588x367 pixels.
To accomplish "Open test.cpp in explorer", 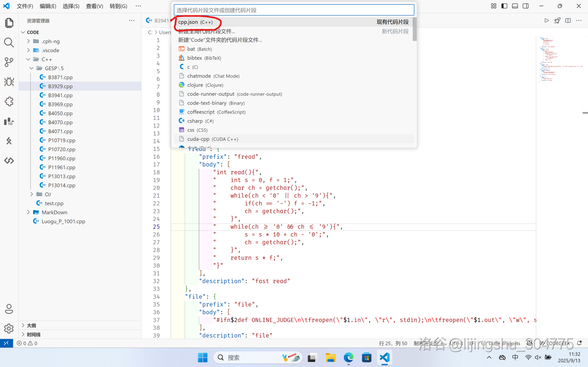I will 80,203.
